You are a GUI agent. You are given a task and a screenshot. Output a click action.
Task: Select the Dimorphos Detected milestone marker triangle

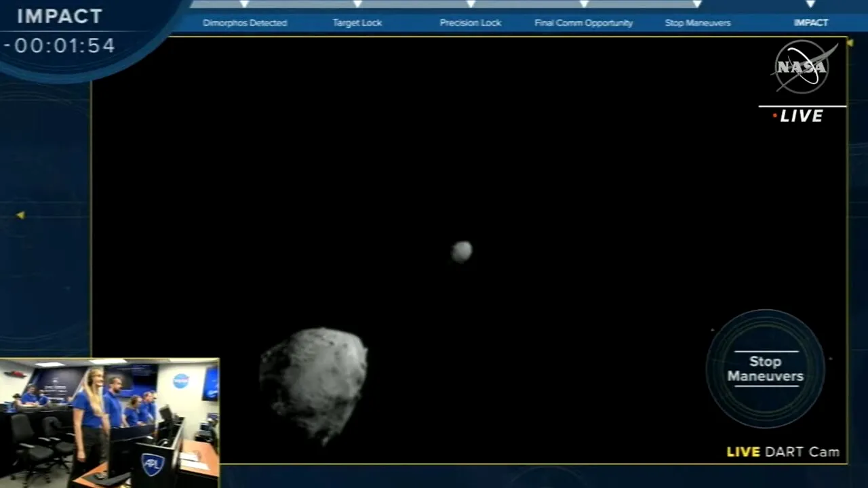pyautogui.click(x=244, y=5)
